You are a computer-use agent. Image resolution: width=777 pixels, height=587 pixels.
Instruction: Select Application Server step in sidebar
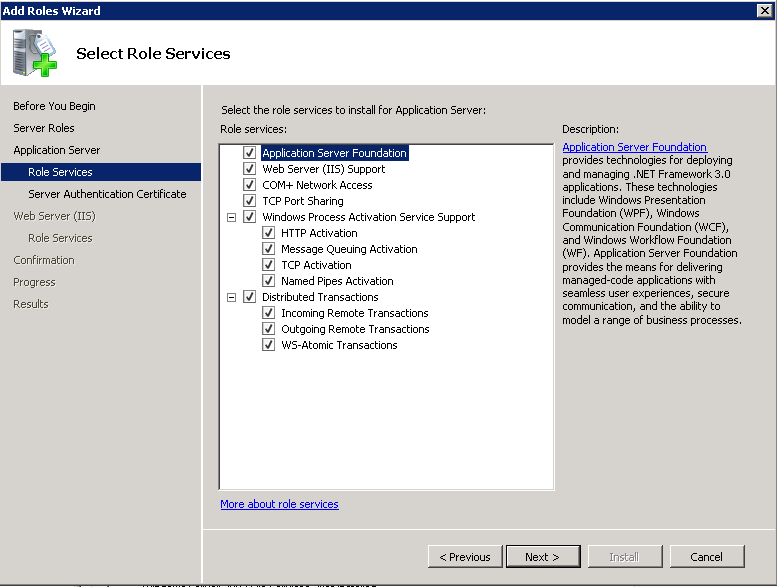(x=56, y=150)
